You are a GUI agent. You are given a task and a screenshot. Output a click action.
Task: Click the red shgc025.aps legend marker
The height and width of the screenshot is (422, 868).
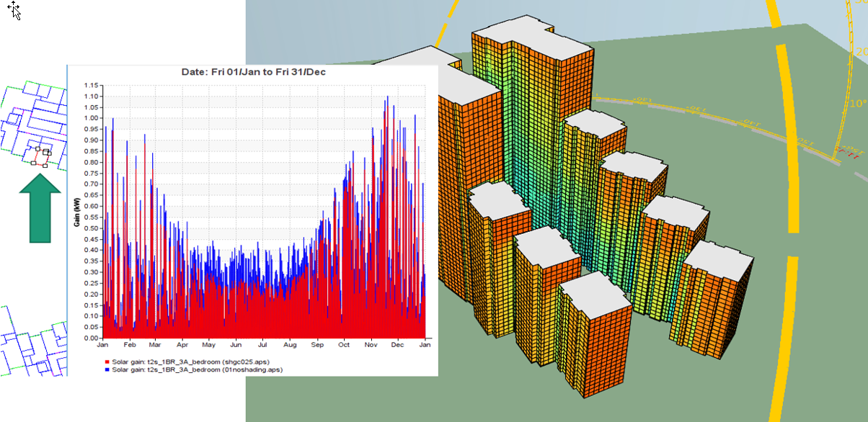click(x=107, y=362)
